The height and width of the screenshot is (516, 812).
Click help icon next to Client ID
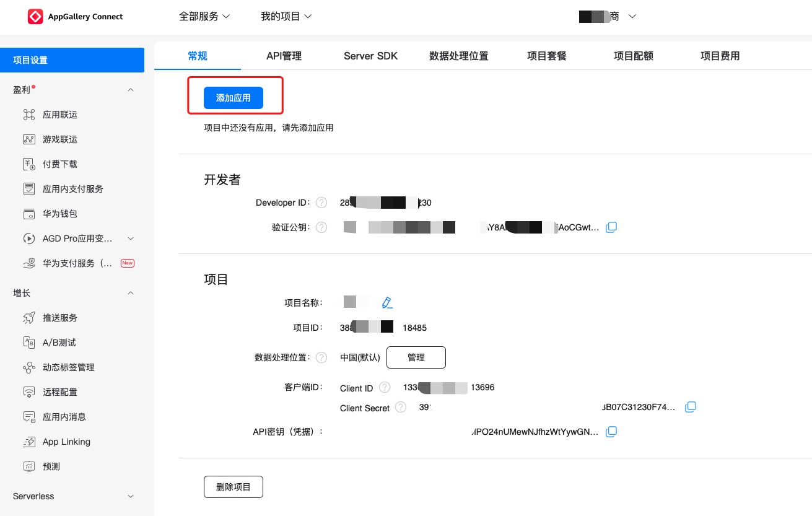coord(385,387)
